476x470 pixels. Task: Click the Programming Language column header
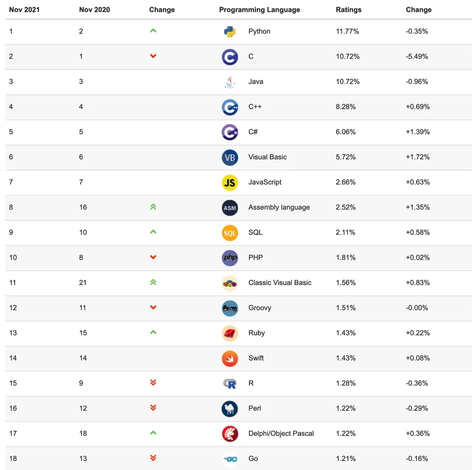pos(259,10)
